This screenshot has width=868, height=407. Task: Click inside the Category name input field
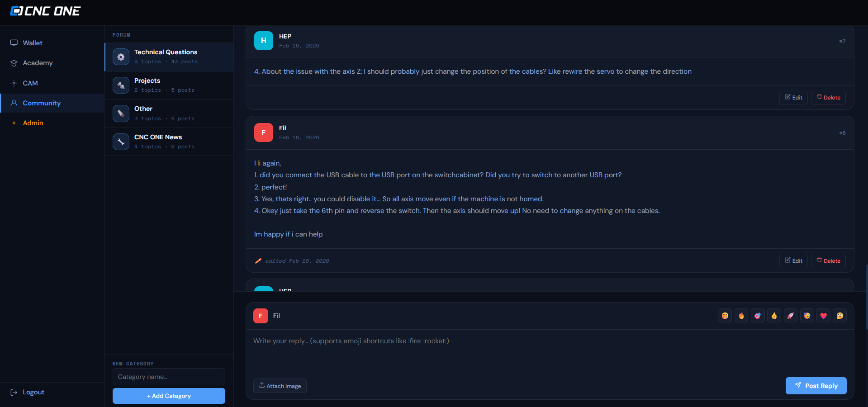168,377
